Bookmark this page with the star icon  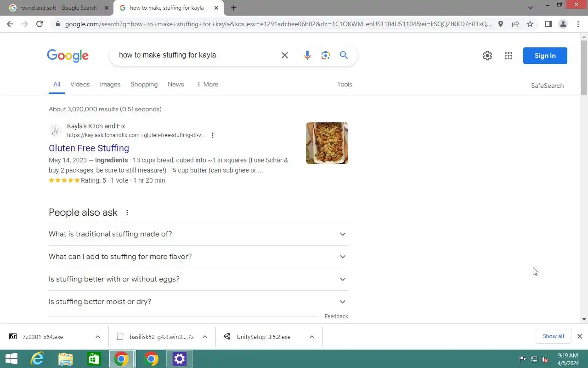(x=530, y=24)
